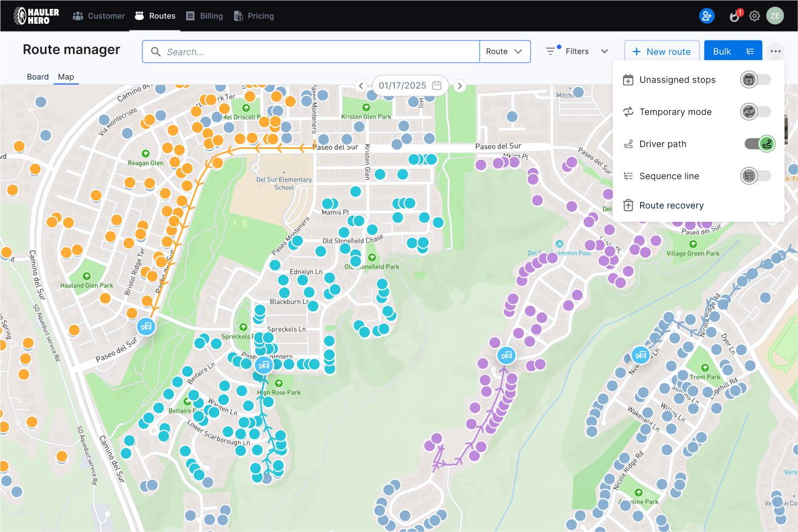Go to previous date arrow
The width and height of the screenshot is (798, 532).
tap(361, 86)
